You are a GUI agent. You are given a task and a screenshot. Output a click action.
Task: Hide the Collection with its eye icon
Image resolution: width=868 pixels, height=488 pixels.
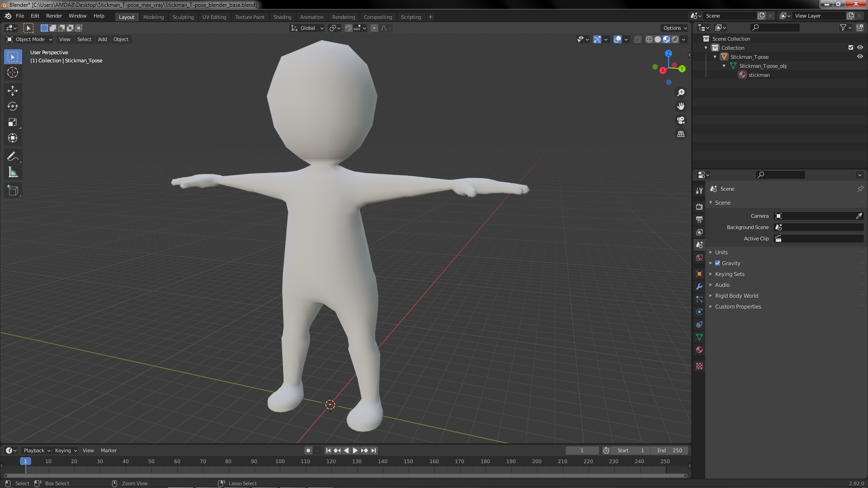tap(860, 47)
